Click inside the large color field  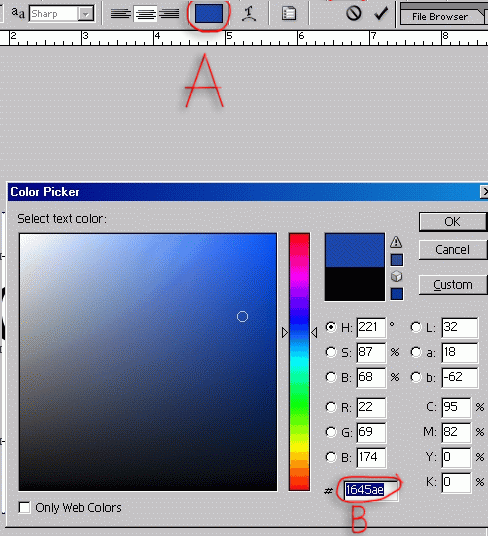point(148,362)
